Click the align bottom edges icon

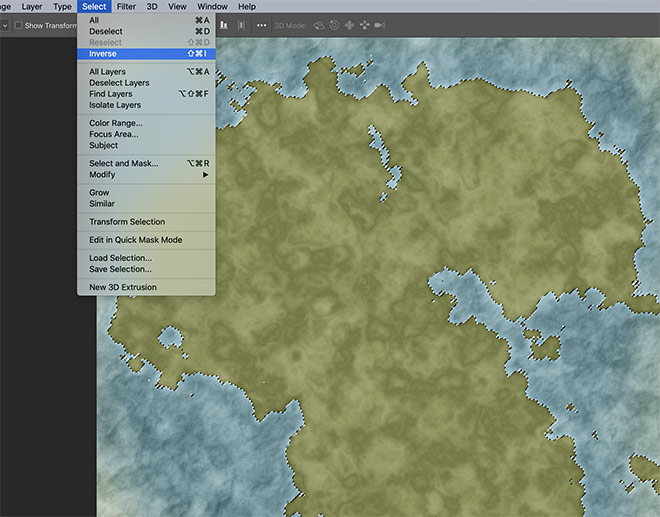pyautogui.click(x=224, y=25)
